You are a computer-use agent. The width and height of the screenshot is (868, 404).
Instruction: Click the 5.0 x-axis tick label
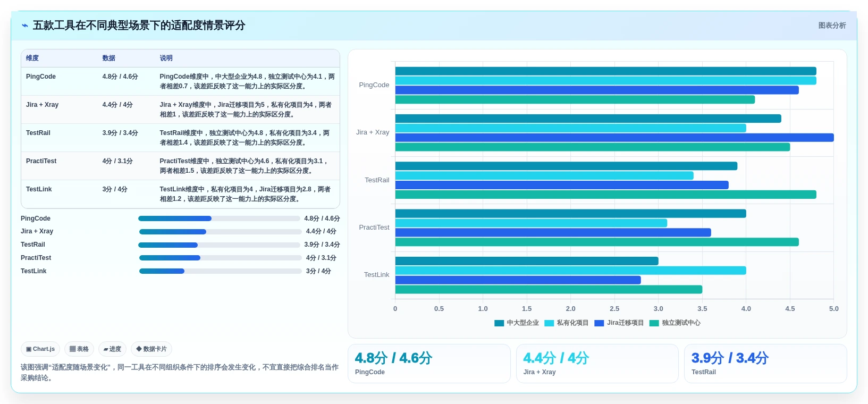pos(834,309)
